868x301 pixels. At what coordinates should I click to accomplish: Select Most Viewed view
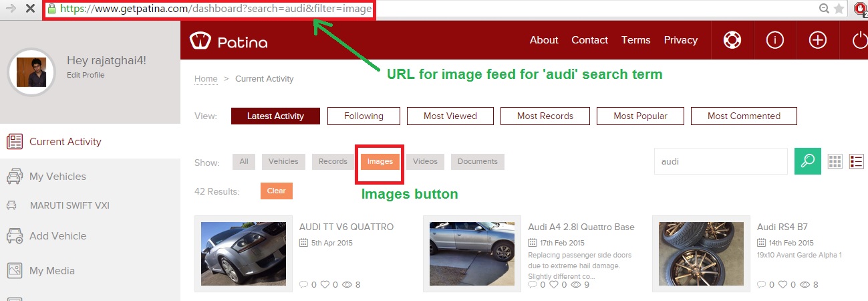450,116
